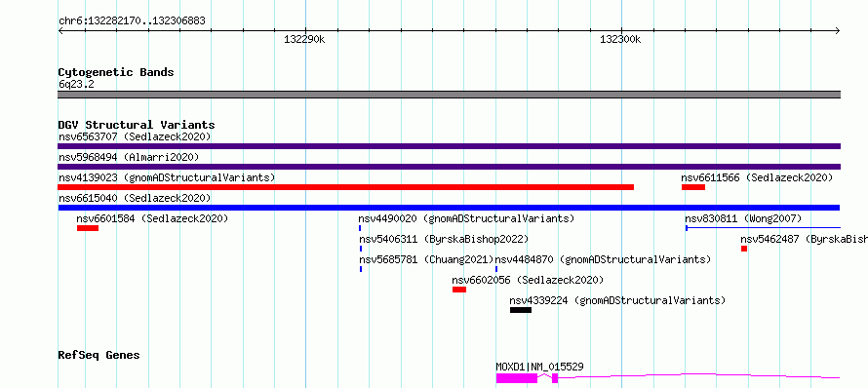
Task: Open the nsv5685781 (Chuang2021) label
Action: 426,259
